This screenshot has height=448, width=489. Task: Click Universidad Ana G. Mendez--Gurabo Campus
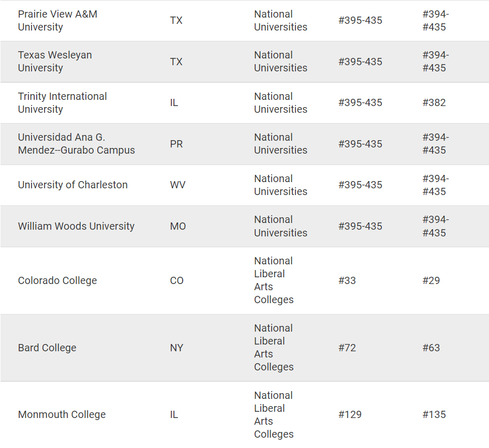click(76, 144)
